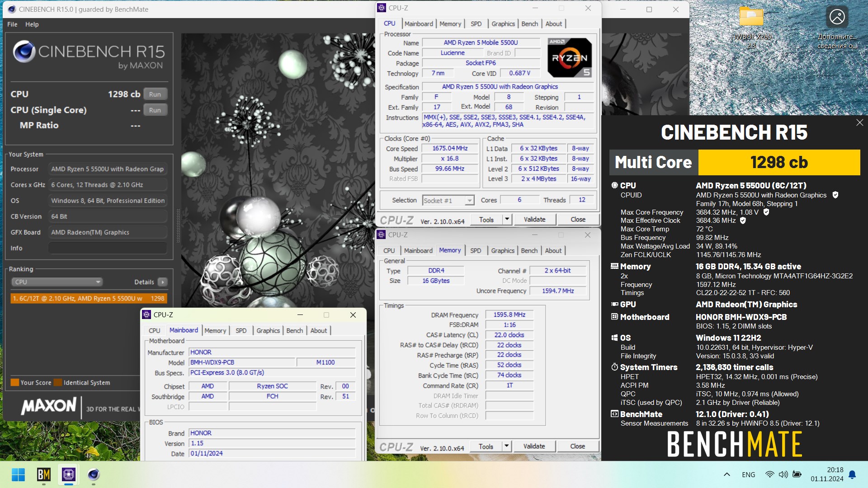This screenshot has width=868, height=488.
Task: Open Graphics tab in CPU-Z Memory window
Action: (503, 250)
